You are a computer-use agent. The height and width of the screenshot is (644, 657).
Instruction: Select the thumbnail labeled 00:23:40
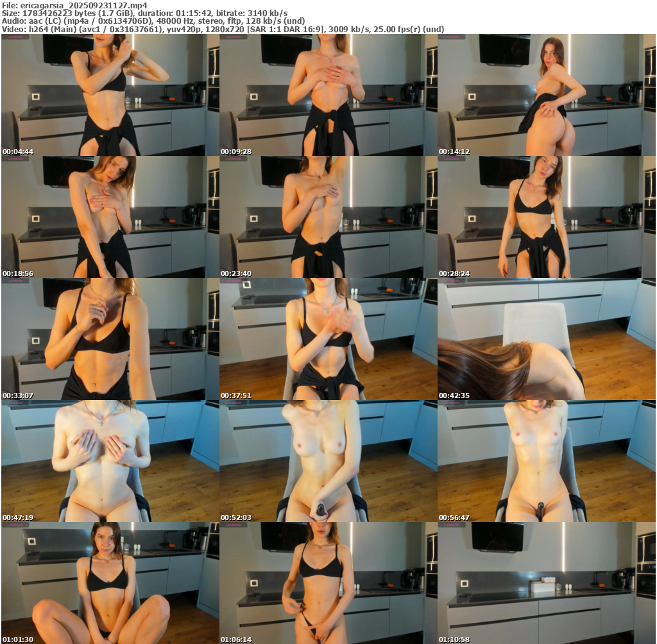pos(328,217)
